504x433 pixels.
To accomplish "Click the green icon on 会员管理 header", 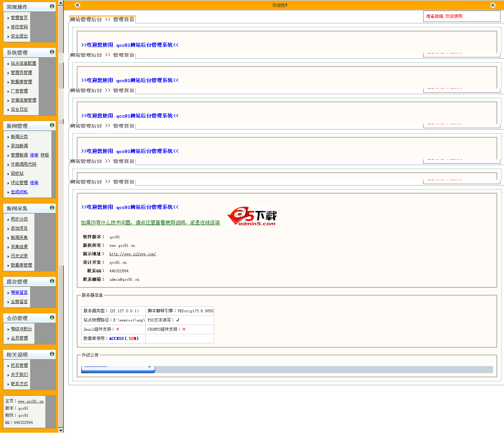I will pyautogui.click(x=52, y=318).
